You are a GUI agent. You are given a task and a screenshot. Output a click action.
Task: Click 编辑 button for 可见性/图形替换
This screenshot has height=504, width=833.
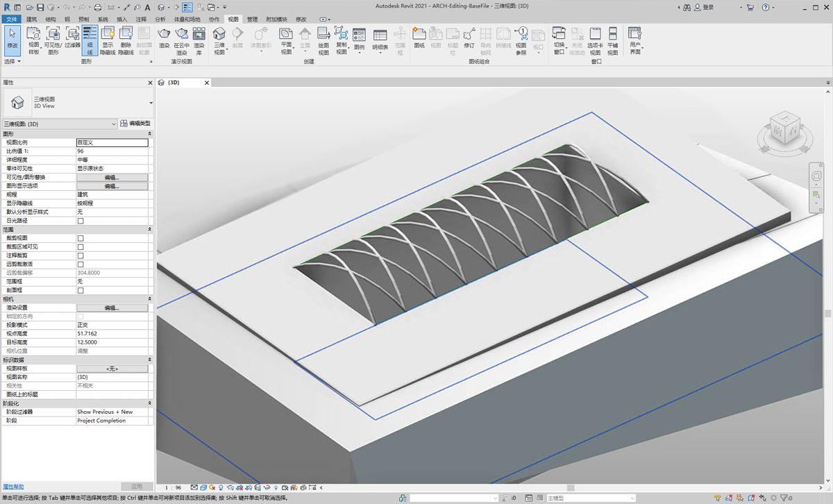coord(112,177)
